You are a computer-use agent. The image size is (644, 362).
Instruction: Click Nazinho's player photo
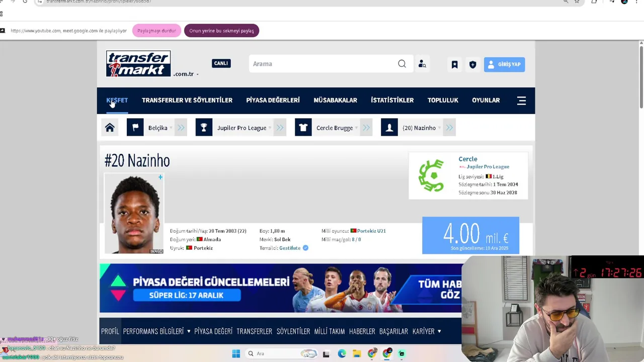(x=134, y=214)
